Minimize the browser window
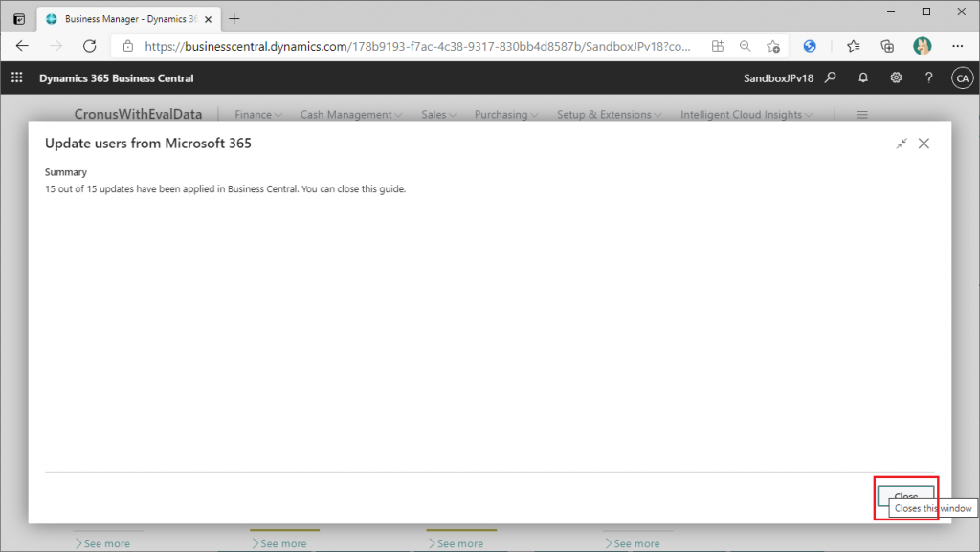 click(x=891, y=11)
